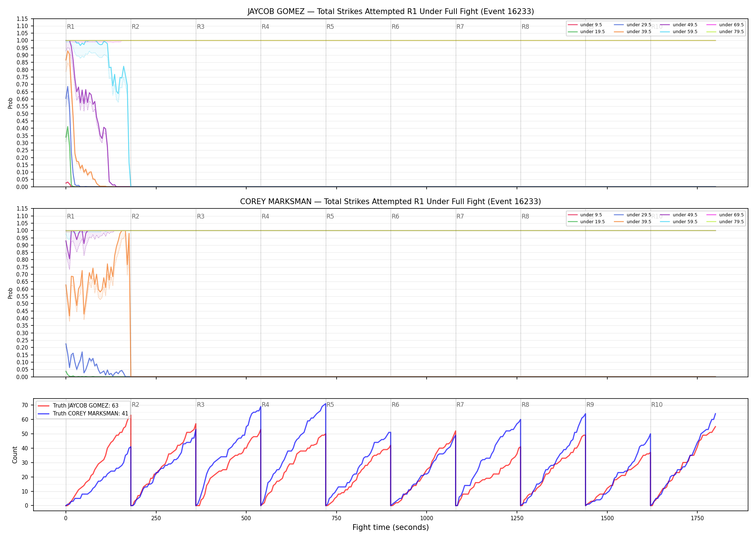The width and height of the screenshot is (756, 540).
Task: Click the '70' tick on Count axis
Action: [25, 405]
